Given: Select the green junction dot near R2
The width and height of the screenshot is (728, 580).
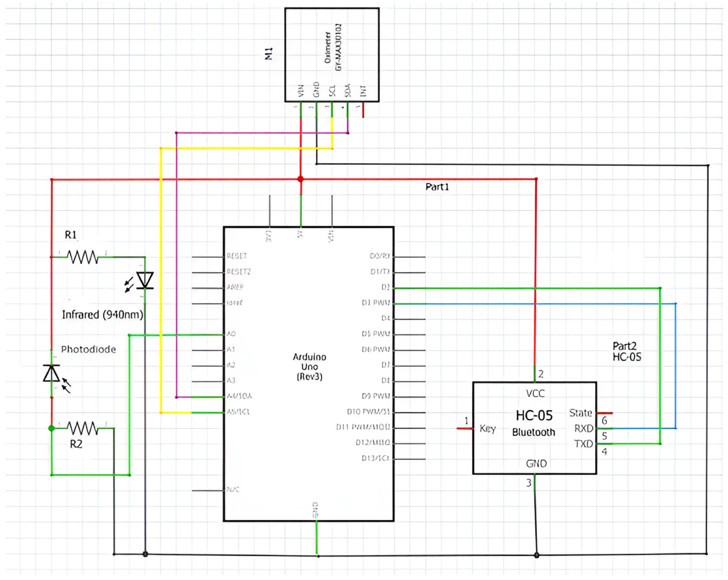Looking at the screenshot, I should 51,428.
